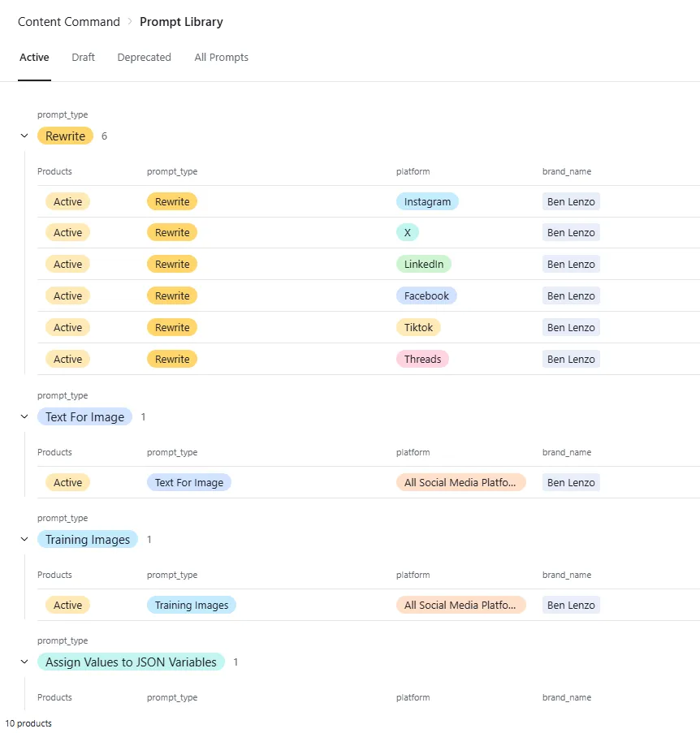Click Active status in the Threads row

pos(67,359)
